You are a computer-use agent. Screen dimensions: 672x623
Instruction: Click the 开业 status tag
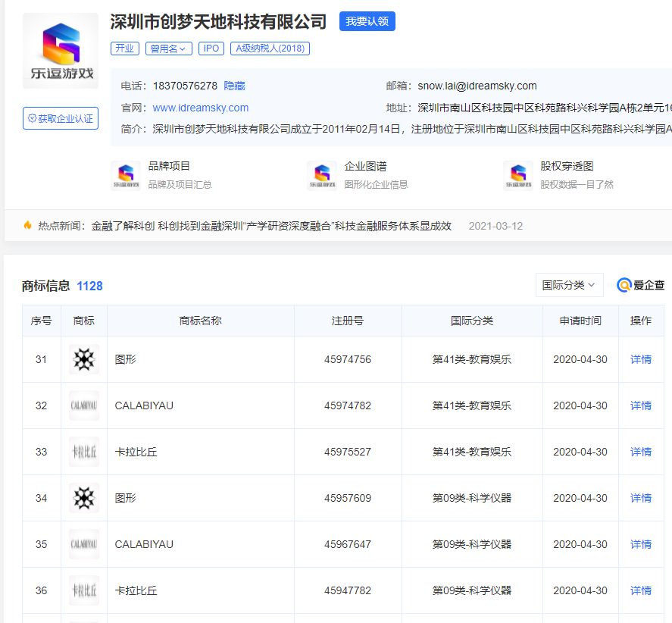125,48
